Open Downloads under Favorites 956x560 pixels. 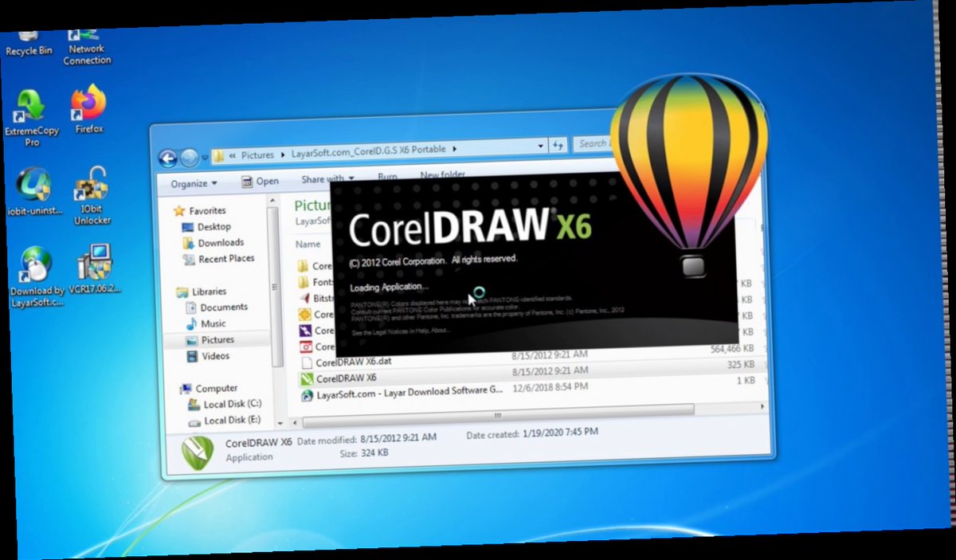(213, 242)
